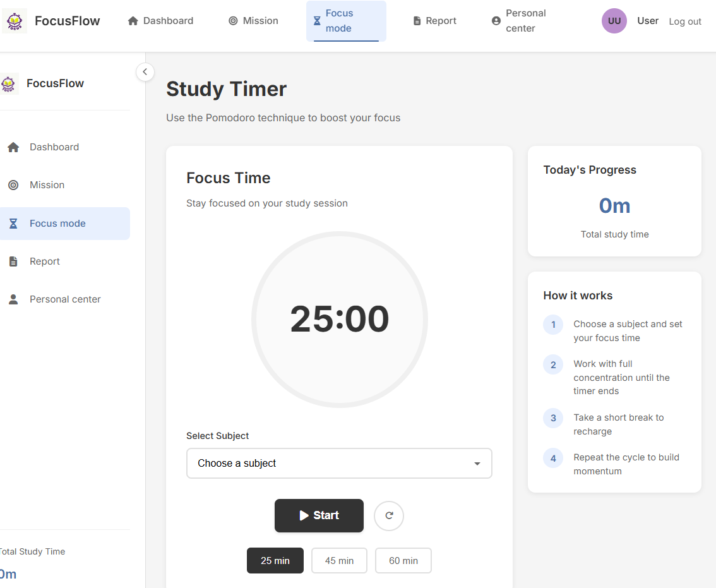
Task: Choose the 45 min duration preset
Action: click(x=339, y=561)
